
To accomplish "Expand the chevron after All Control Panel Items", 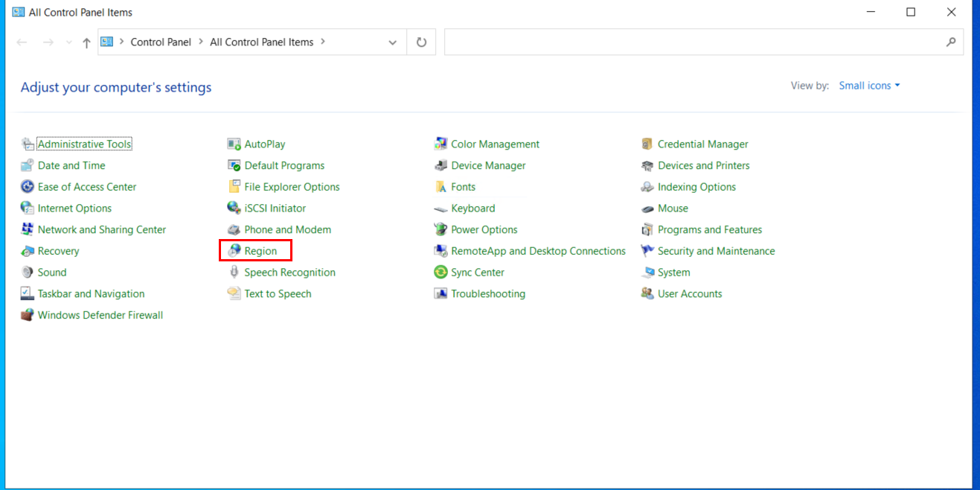I will pos(322,42).
